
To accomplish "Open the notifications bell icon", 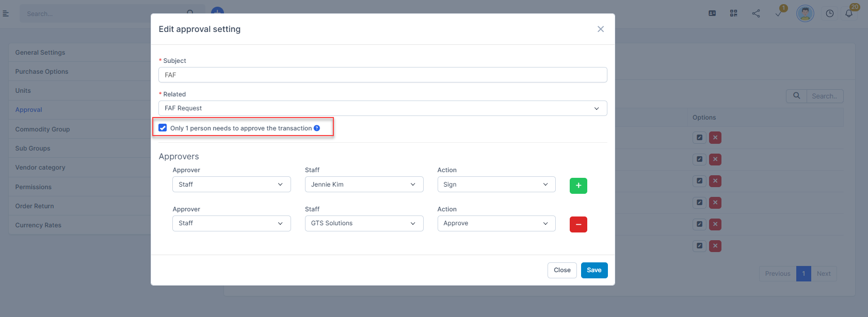I will tap(848, 13).
